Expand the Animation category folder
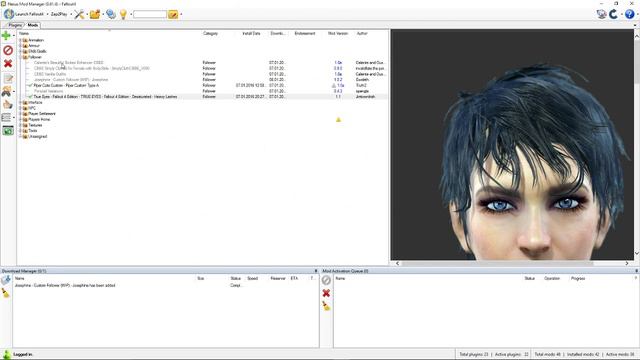 tap(20, 40)
